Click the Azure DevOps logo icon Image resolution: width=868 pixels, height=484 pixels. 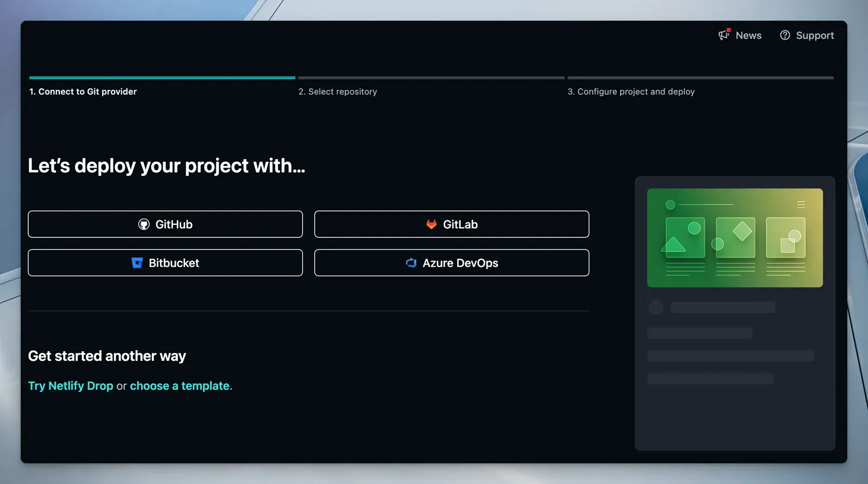click(411, 263)
